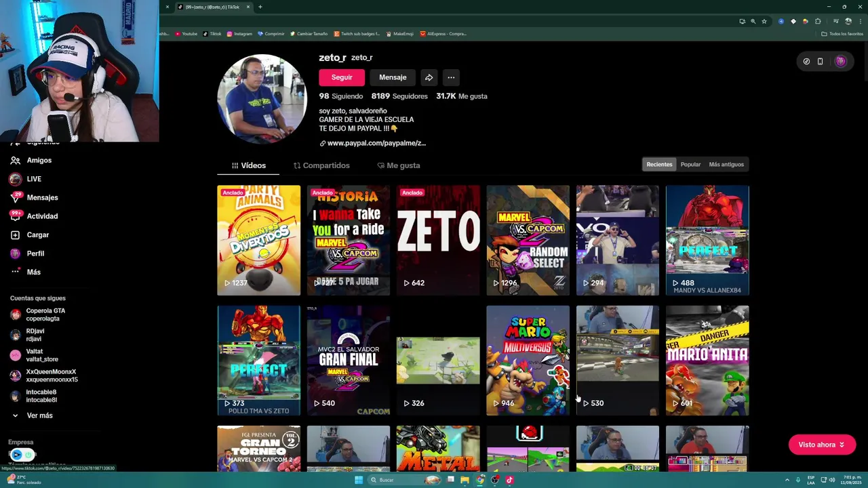
Task: Open the Comprimir bookmark
Action: [271, 33]
